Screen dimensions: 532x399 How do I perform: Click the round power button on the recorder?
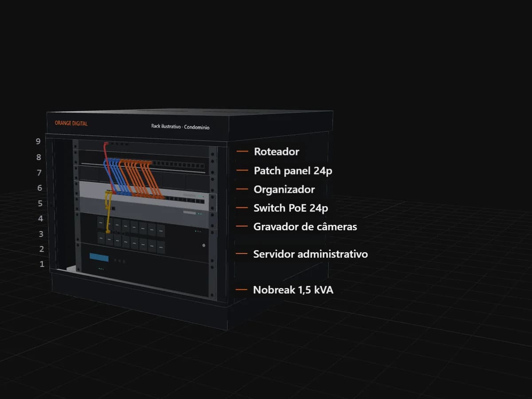pyautogui.click(x=204, y=245)
